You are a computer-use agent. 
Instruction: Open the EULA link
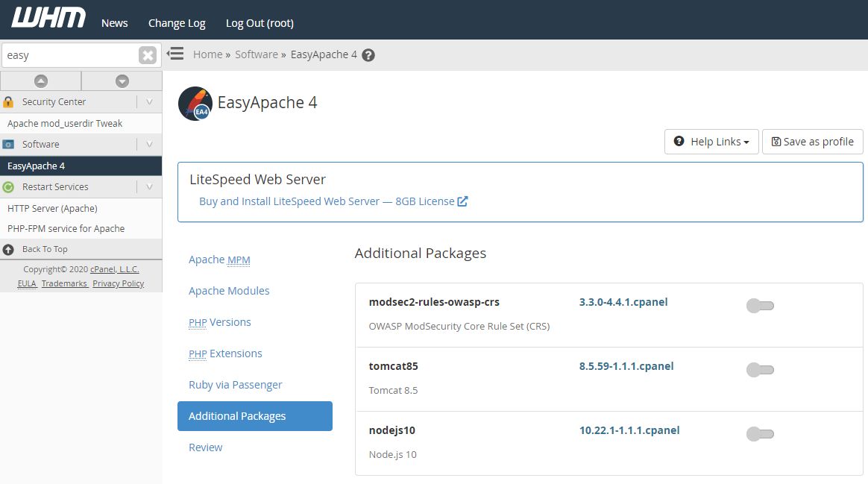pyautogui.click(x=27, y=283)
